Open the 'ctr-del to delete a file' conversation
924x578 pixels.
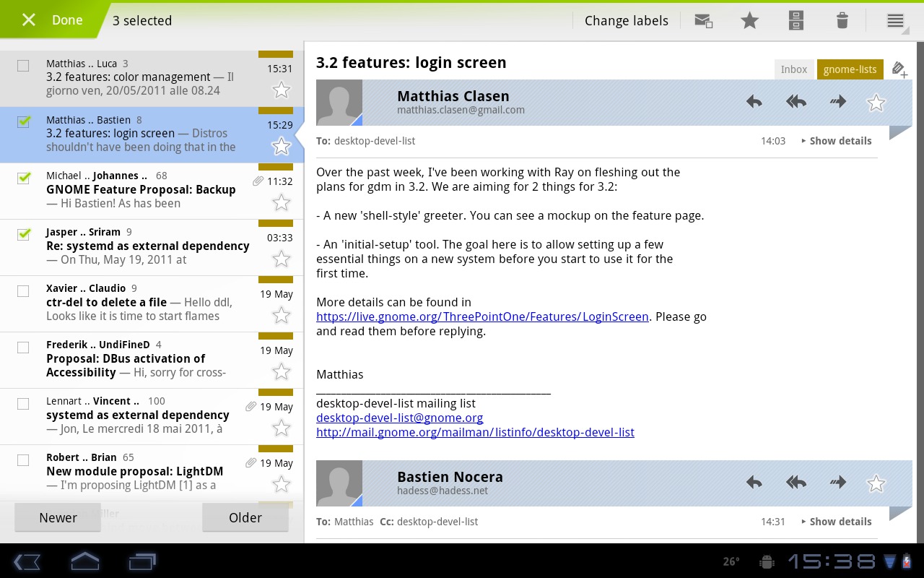pos(152,304)
